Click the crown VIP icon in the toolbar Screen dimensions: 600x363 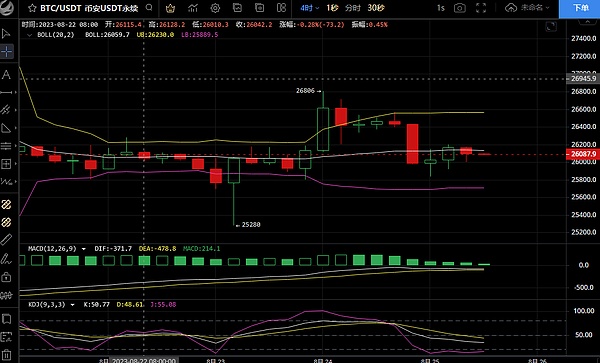[170, 8]
